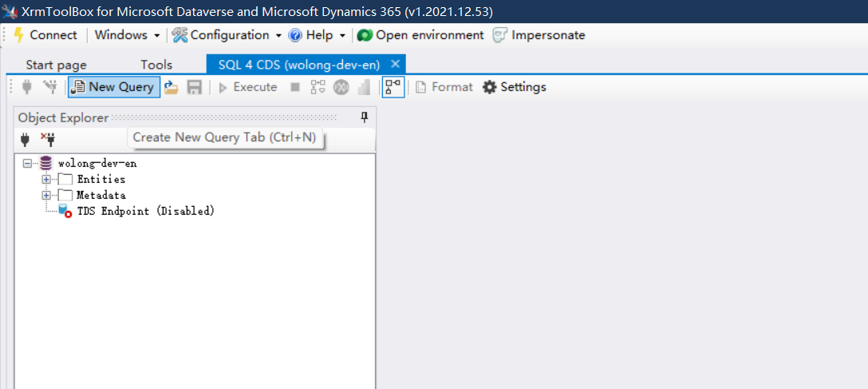Click the toolbar connect plug icon
The width and height of the screenshot is (868, 389).
coord(26,87)
